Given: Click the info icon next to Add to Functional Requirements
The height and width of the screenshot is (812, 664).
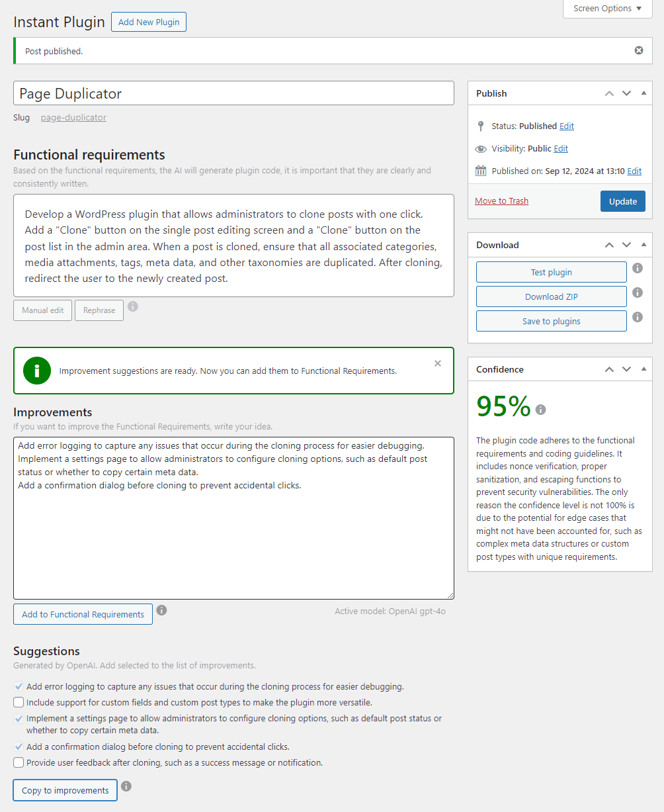Looking at the screenshot, I should (x=162, y=611).
